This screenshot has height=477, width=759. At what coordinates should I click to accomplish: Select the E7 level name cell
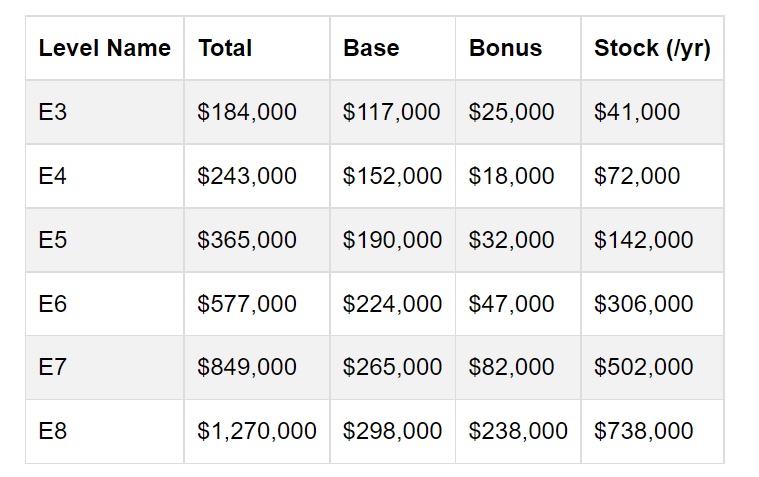click(x=53, y=367)
